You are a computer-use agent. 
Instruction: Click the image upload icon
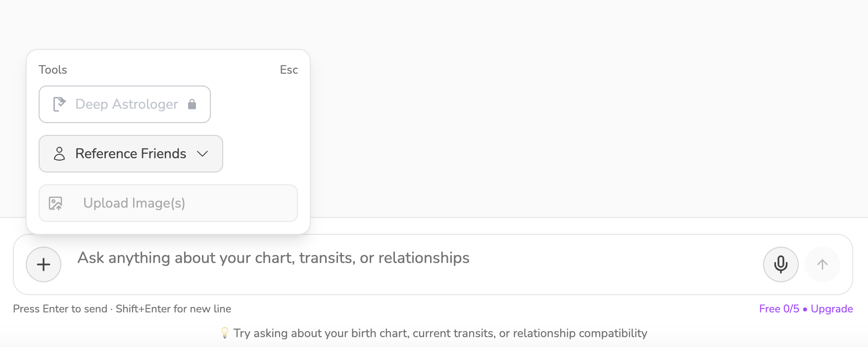click(x=56, y=203)
